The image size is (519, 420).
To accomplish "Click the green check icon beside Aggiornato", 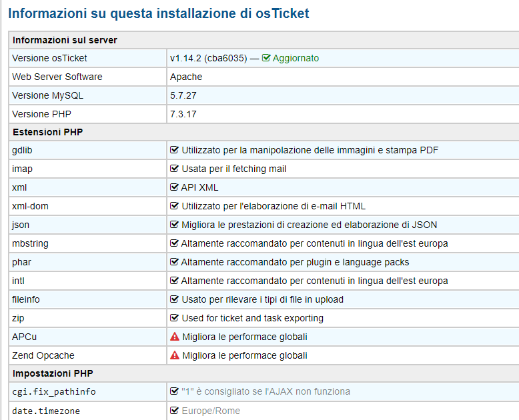I will pyautogui.click(x=266, y=58).
